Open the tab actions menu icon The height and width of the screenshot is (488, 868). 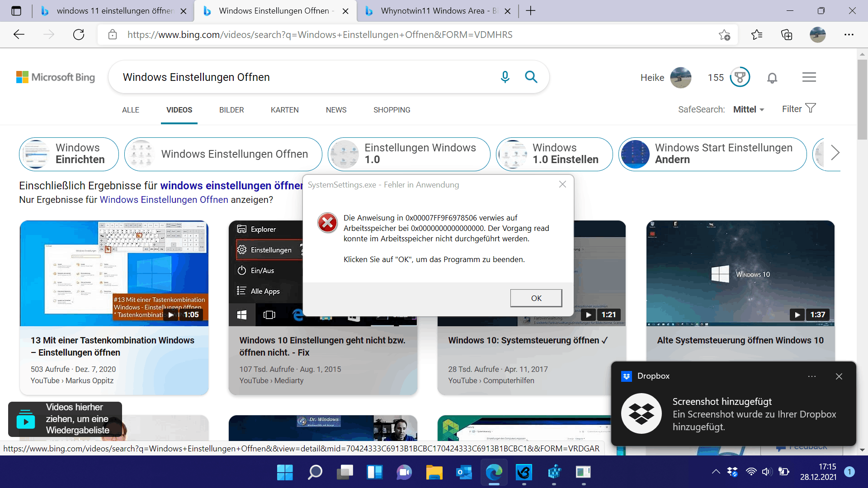click(x=16, y=11)
